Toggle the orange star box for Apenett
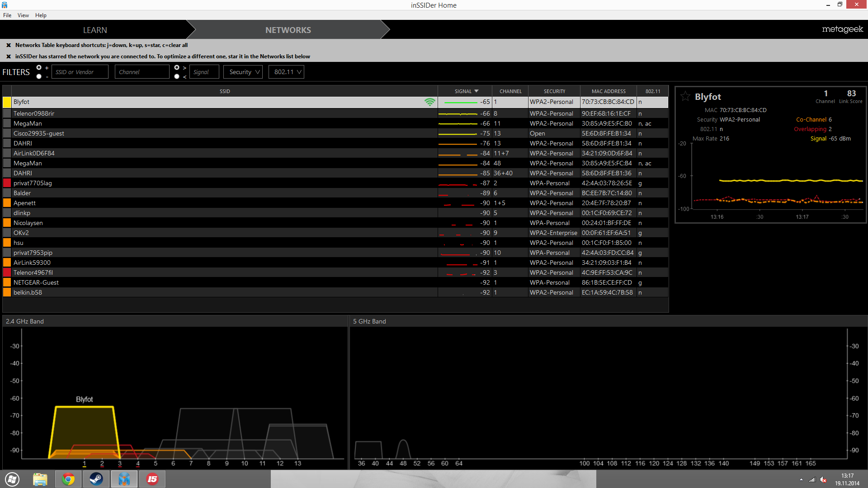This screenshot has width=868, height=488. [7, 203]
